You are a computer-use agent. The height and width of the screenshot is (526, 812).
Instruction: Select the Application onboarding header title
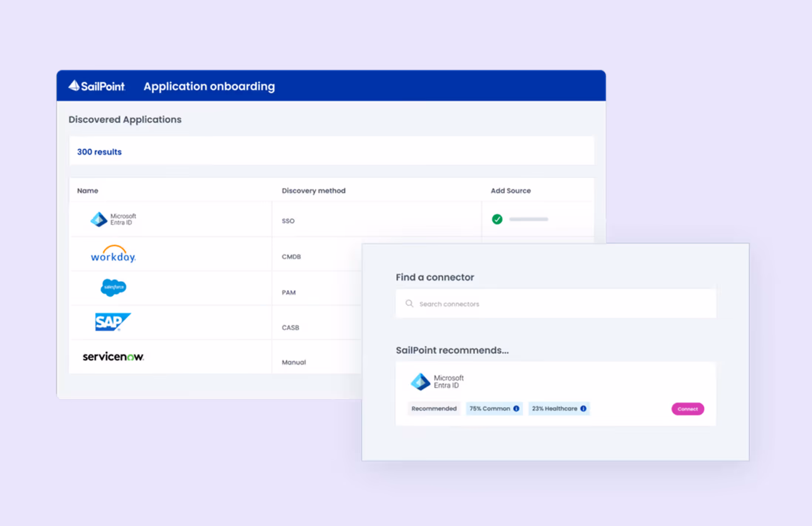(x=209, y=86)
